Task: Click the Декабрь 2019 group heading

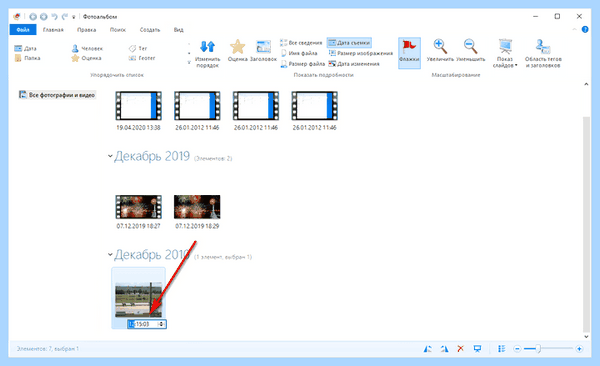Action: (x=152, y=156)
